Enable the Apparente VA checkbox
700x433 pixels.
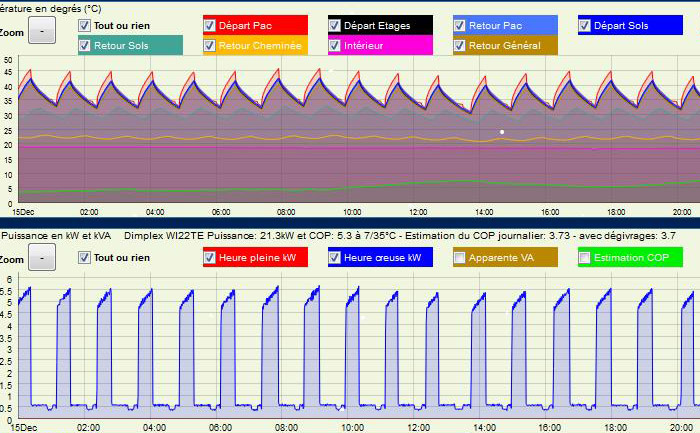[459, 257]
